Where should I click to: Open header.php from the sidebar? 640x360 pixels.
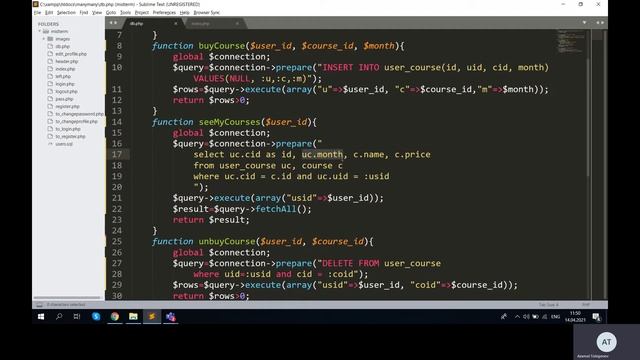click(67, 61)
